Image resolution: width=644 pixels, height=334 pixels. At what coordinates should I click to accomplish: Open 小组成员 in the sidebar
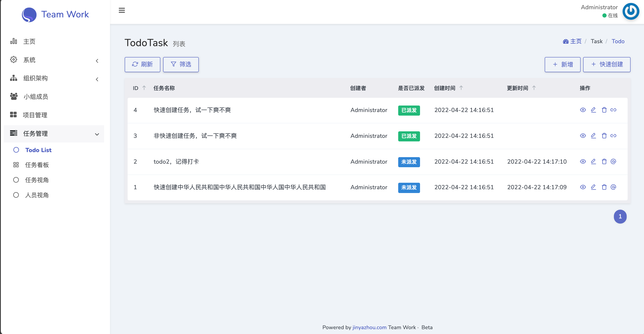(x=54, y=97)
